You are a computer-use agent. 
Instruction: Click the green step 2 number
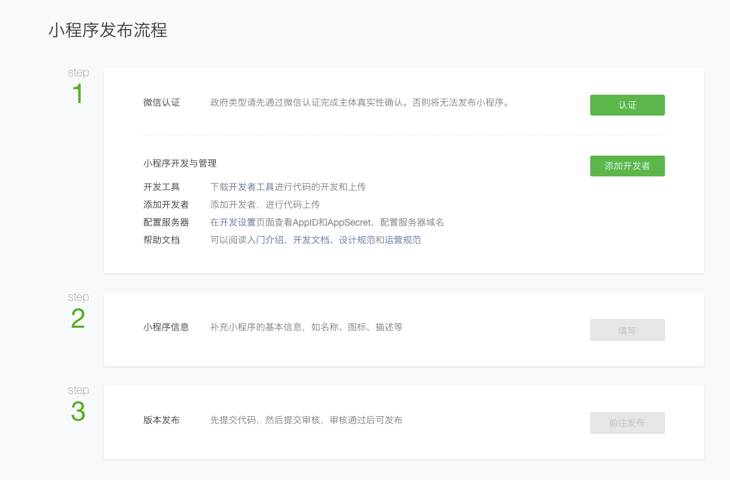[x=78, y=319]
